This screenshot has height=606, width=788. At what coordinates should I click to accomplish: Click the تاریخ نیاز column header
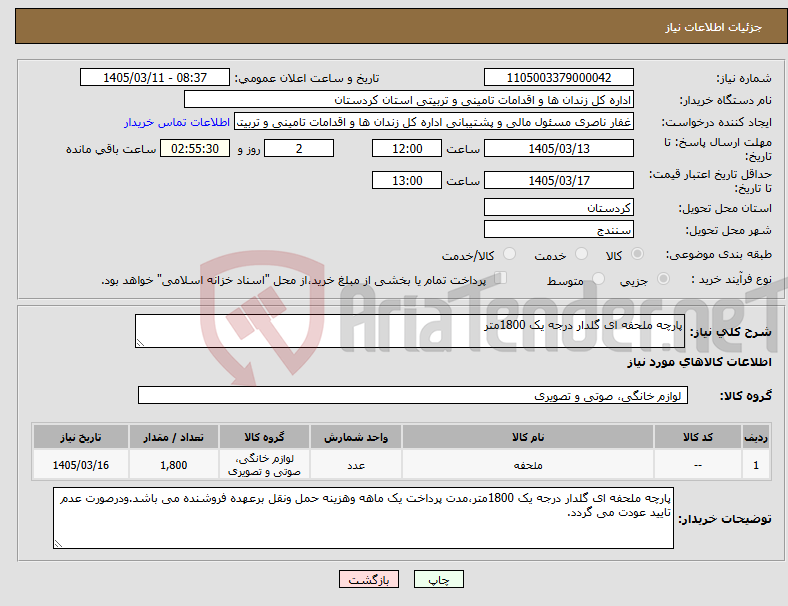[81, 437]
